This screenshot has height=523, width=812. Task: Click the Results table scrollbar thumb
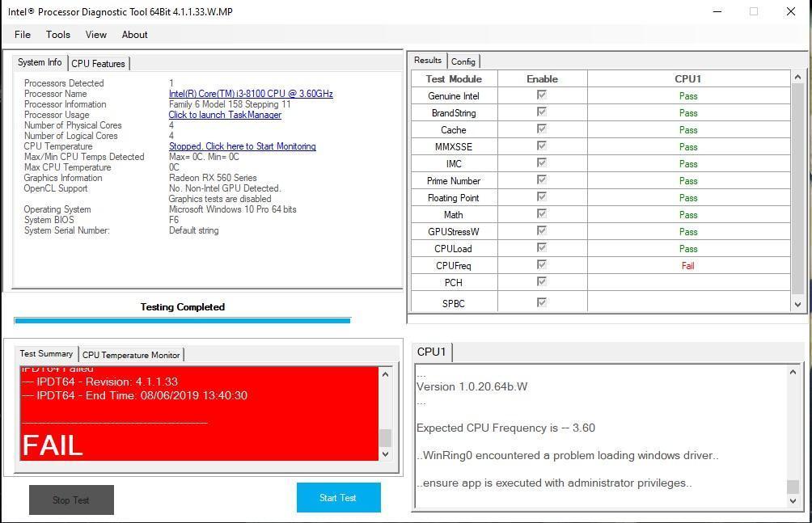click(797, 189)
